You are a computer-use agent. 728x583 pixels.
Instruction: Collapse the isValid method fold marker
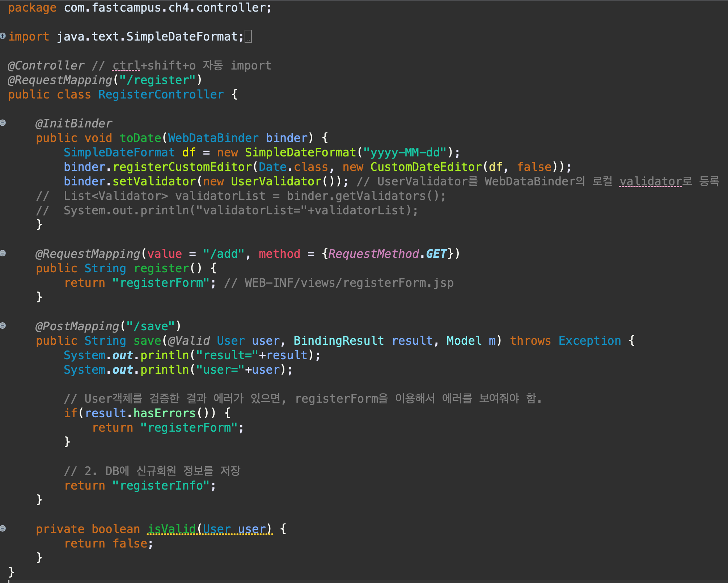(x=3, y=528)
